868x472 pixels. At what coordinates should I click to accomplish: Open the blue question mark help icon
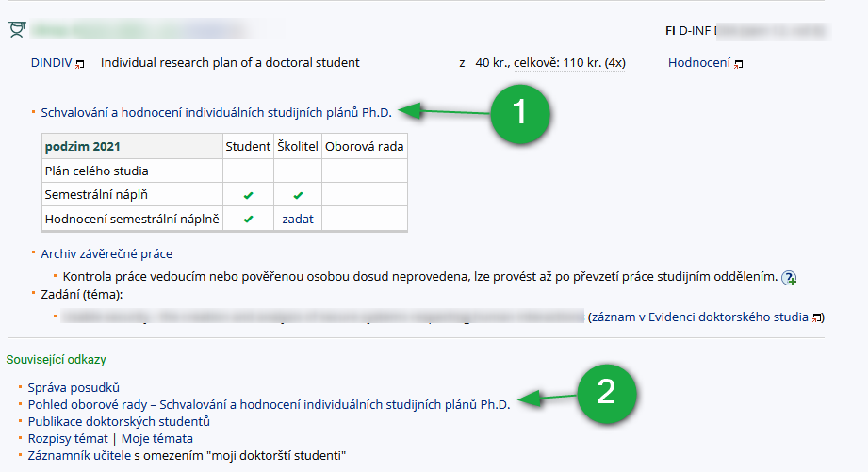(x=789, y=278)
